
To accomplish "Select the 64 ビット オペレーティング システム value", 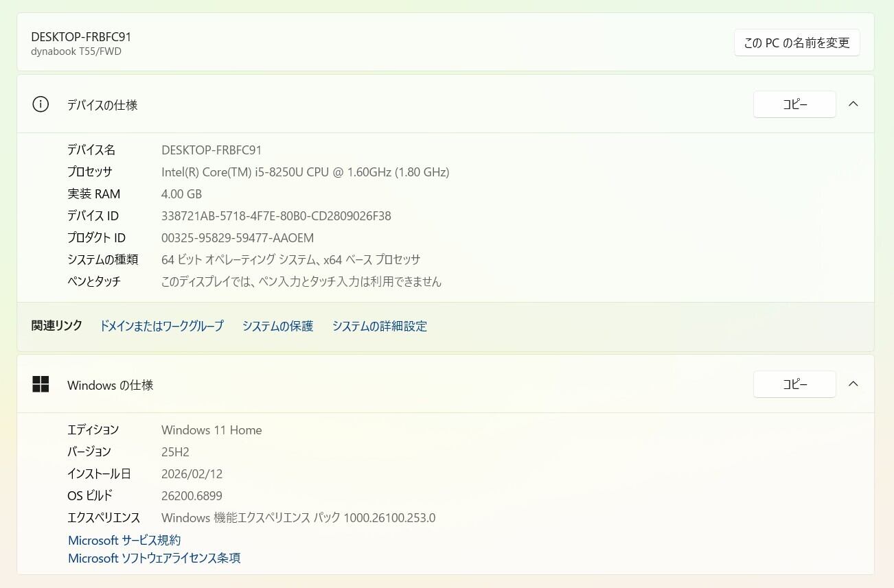I will [x=290, y=259].
